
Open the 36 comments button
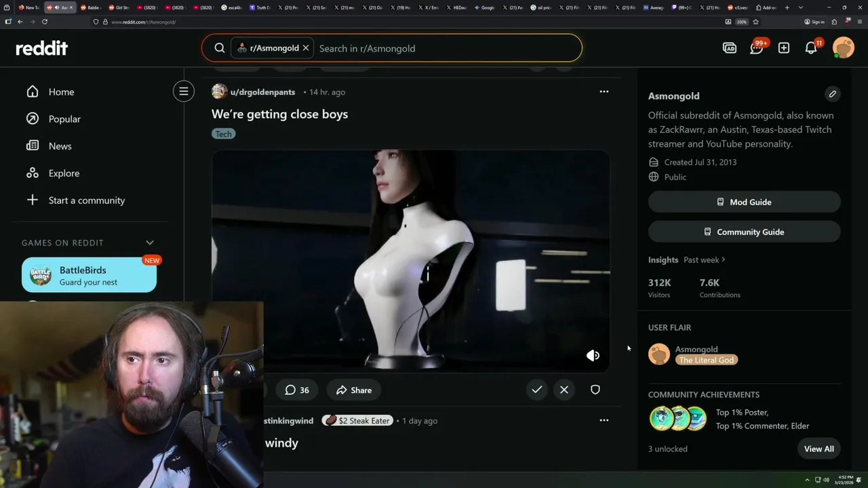click(x=297, y=390)
